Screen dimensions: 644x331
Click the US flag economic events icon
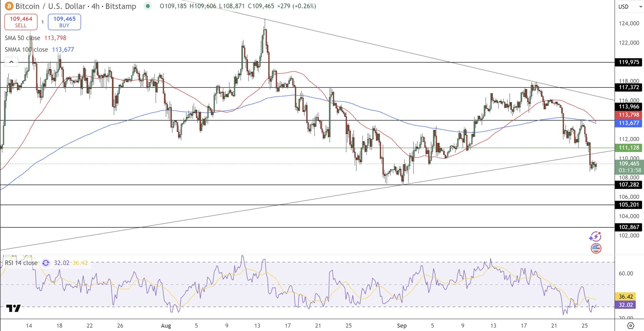coord(596,248)
